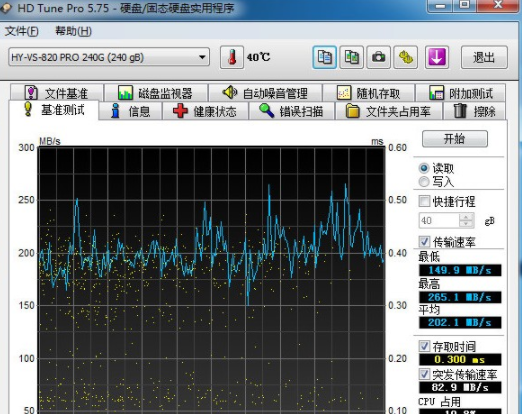Screen dimensions: 522x414
Task: Click HD Tune app icon in title bar
Action: click(x=6, y=8)
